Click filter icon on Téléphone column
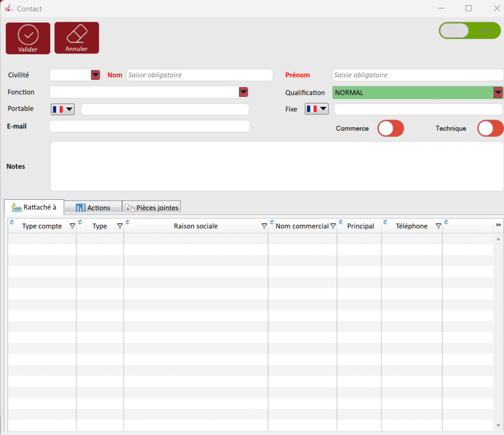This screenshot has width=504, height=435. tap(438, 226)
